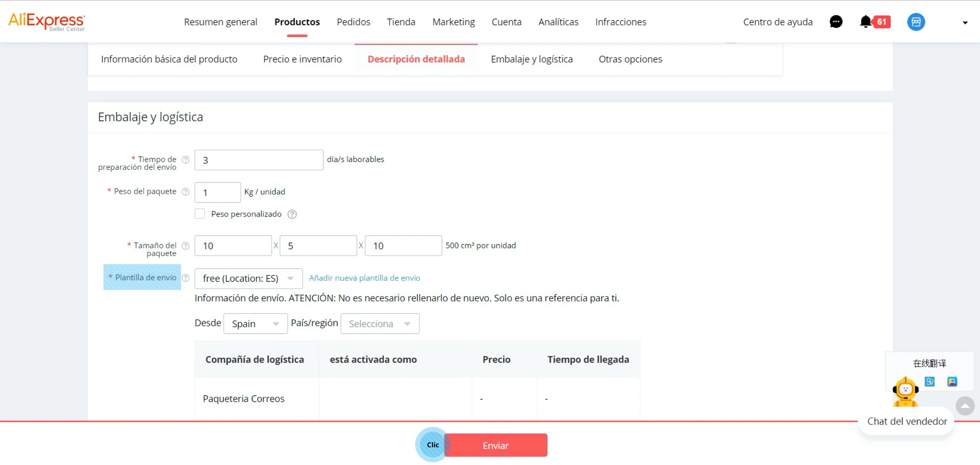The height and width of the screenshot is (465, 980).
Task: Click the AliExpress Seller Center logo
Action: point(46,22)
